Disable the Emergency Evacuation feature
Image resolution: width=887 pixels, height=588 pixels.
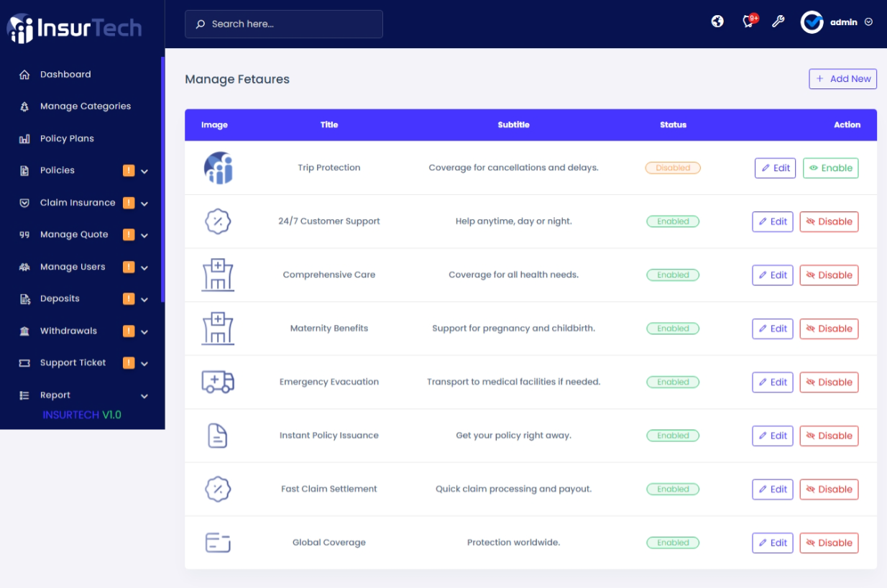coord(829,382)
